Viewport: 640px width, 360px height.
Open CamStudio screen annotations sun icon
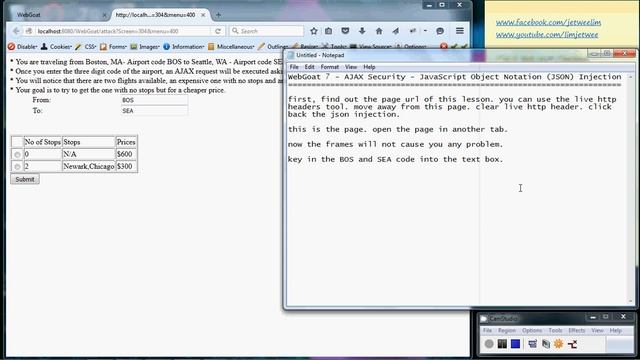558,344
